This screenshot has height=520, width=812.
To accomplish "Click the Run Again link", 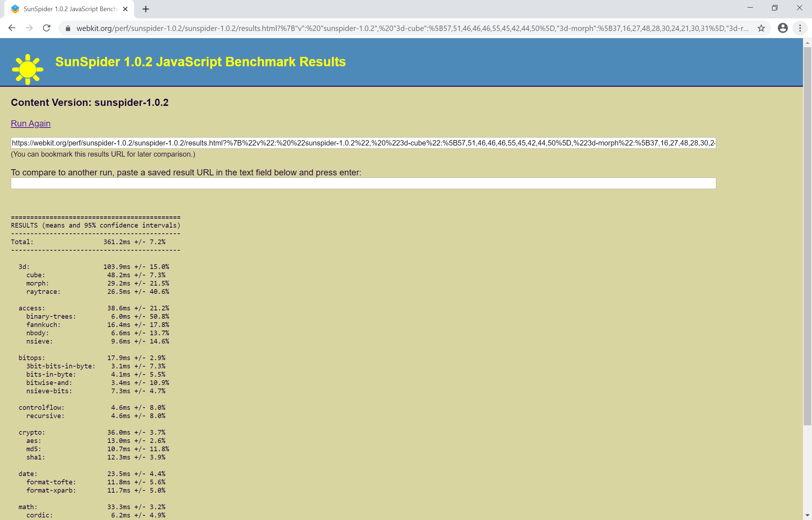I will [x=31, y=124].
